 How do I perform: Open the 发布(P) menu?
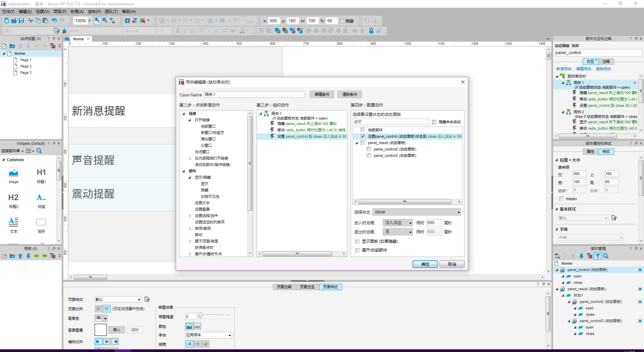94,12
